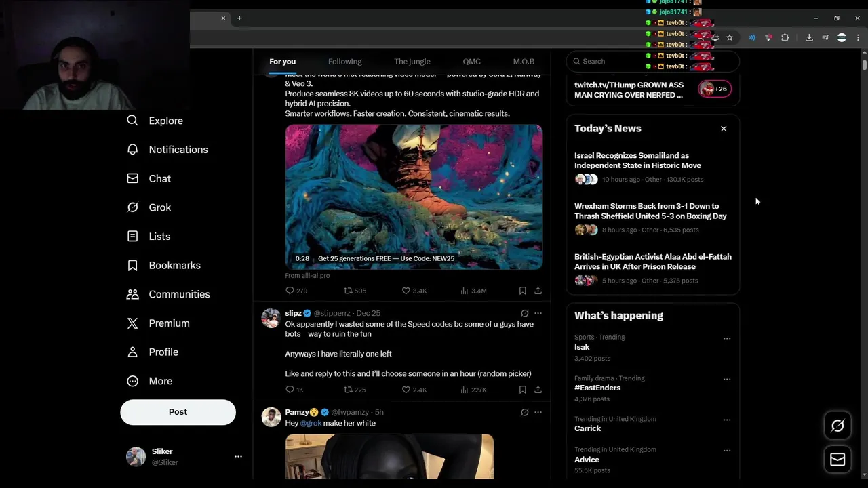Screen dimensions: 868x488
Task: Open more options on Pamzy's post
Action: pyautogui.click(x=538, y=412)
